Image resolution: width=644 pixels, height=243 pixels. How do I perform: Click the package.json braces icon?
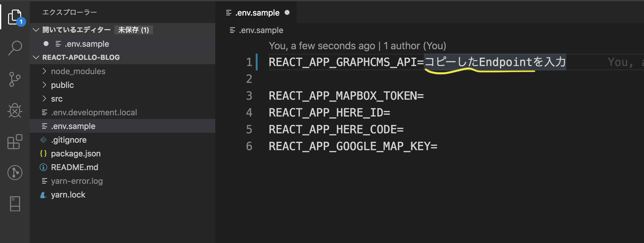tap(43, 154)
